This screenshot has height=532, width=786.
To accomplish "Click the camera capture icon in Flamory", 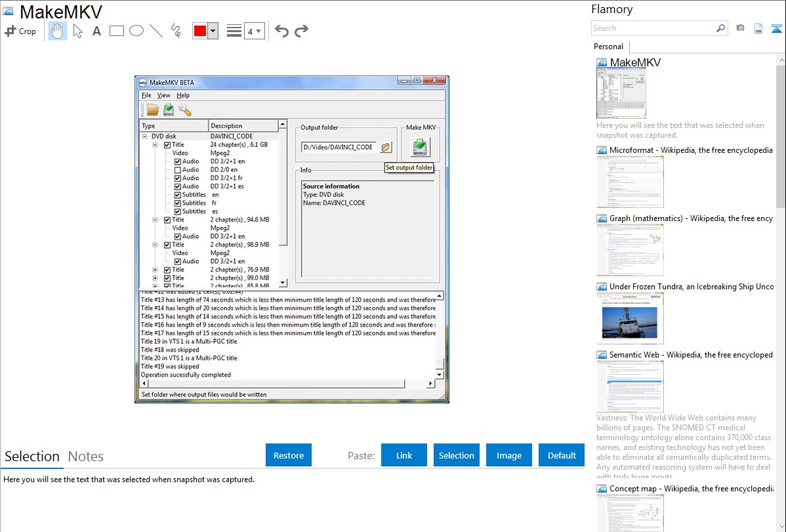I will click(740, 28).
